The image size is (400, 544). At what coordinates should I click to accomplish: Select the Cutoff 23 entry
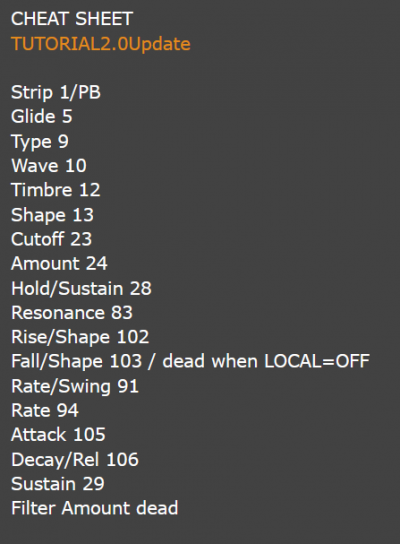click(51, 239)
